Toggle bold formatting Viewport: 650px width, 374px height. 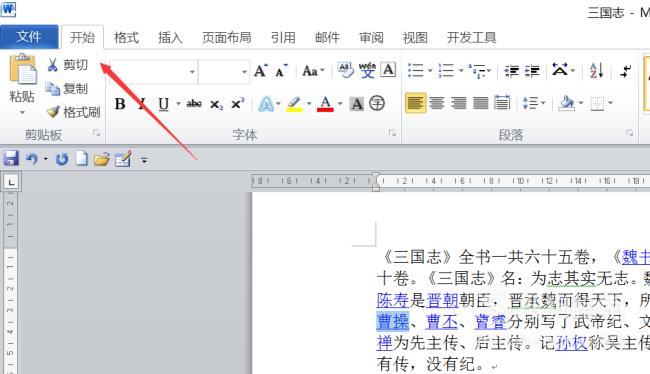click(120, 104)
